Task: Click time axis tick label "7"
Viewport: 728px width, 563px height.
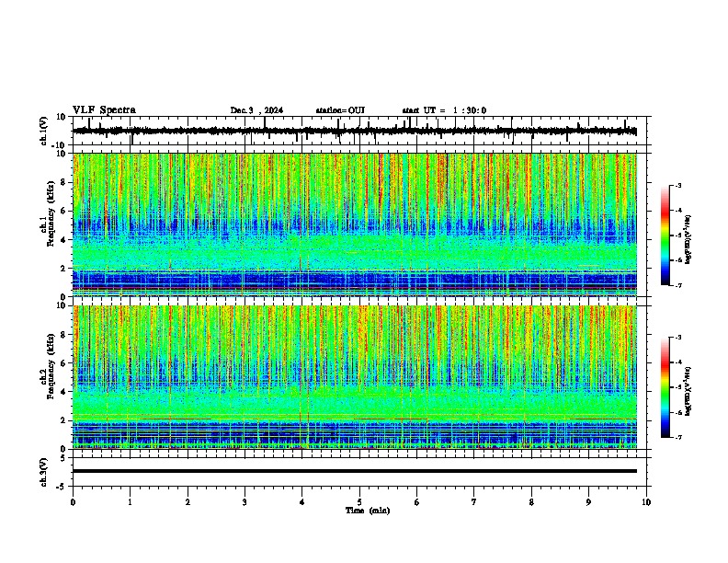Action: click(474, 502)
